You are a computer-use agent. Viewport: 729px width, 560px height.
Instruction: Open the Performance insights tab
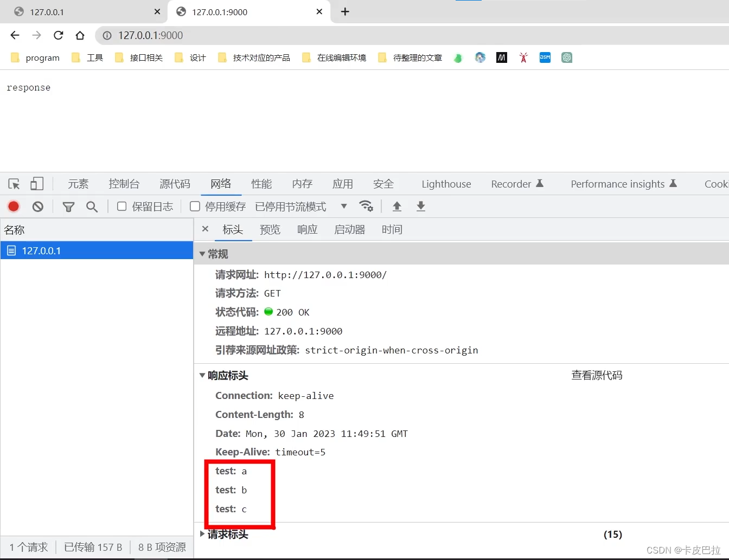(624, 184)
